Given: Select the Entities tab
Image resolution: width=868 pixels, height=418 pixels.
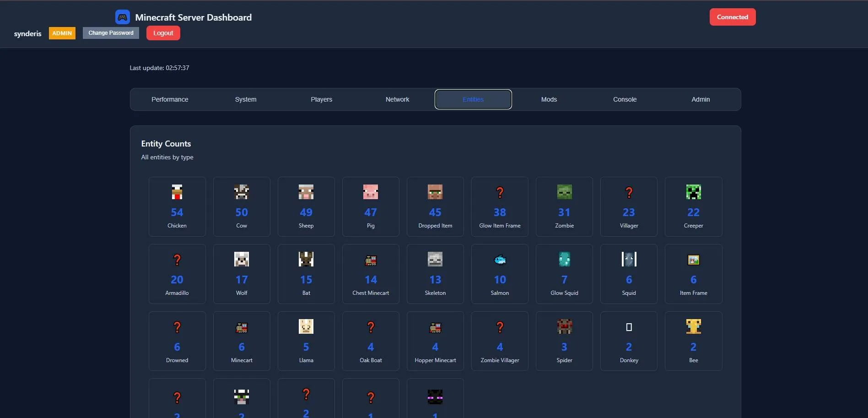Looking at the screenshot, I should pyautogui.click(x=473, y=99).
